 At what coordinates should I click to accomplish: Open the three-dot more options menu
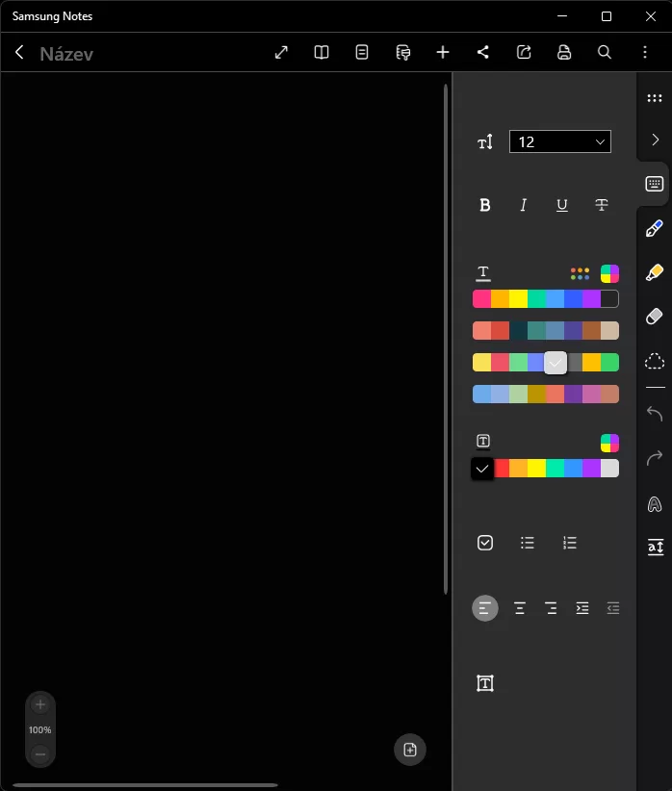645,52
